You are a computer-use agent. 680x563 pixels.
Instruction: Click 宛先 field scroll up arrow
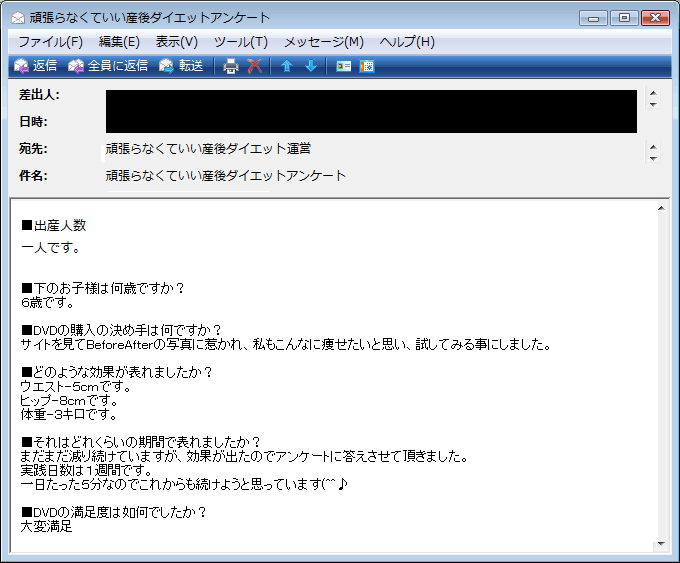[653, 147]
